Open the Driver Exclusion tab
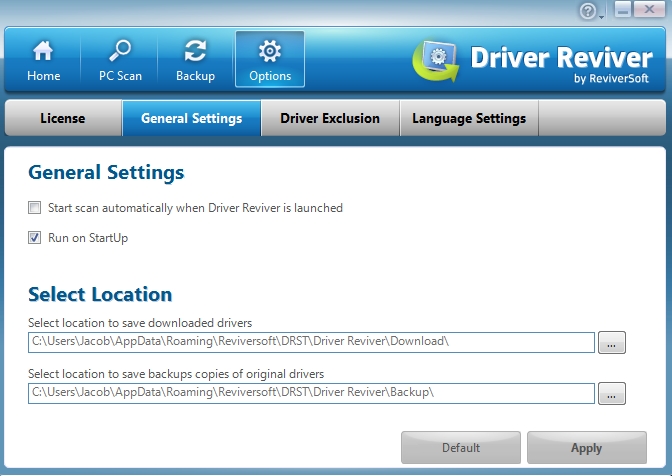Screen dimensions: 672x476 (x=330, y=118)
